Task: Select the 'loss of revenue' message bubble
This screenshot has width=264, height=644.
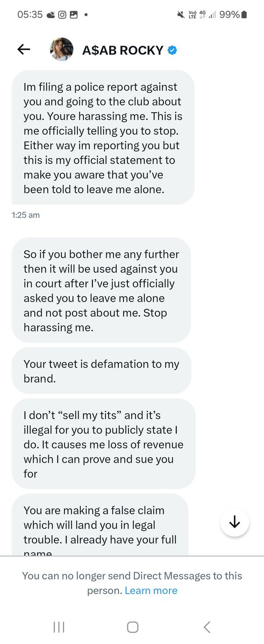Action: [103, 443]
